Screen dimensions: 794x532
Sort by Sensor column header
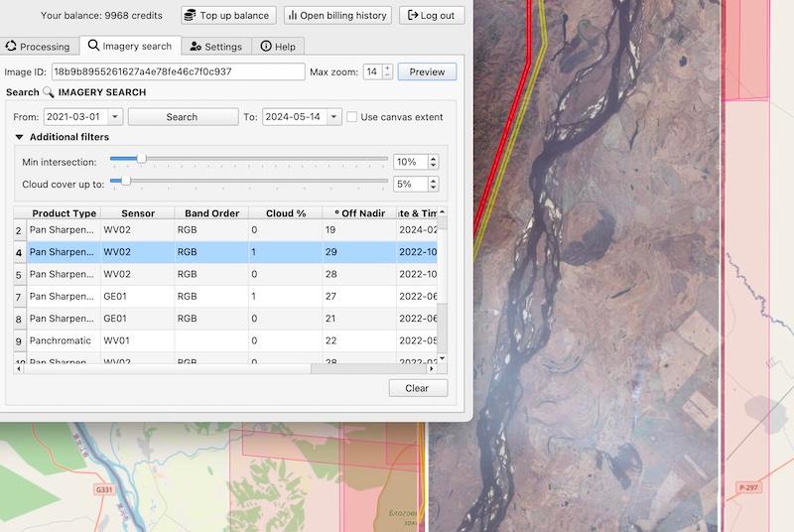pyautogui.click(x=138, y=213)
